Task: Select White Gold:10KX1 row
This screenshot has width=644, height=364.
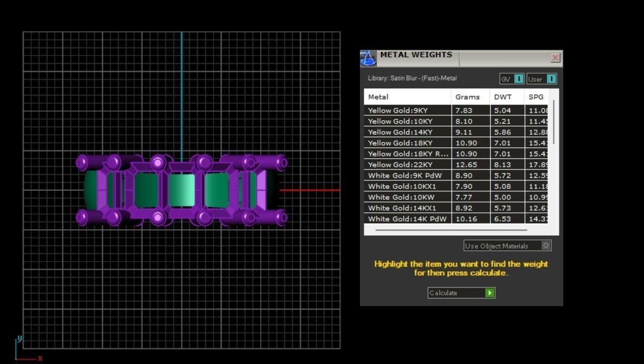Action: coord(456,186)
